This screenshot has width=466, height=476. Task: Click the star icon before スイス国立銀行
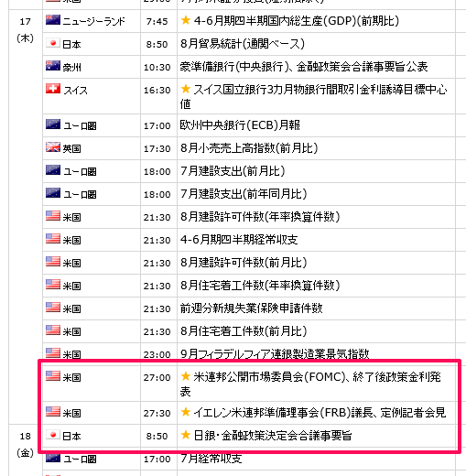tap(186, 89)
